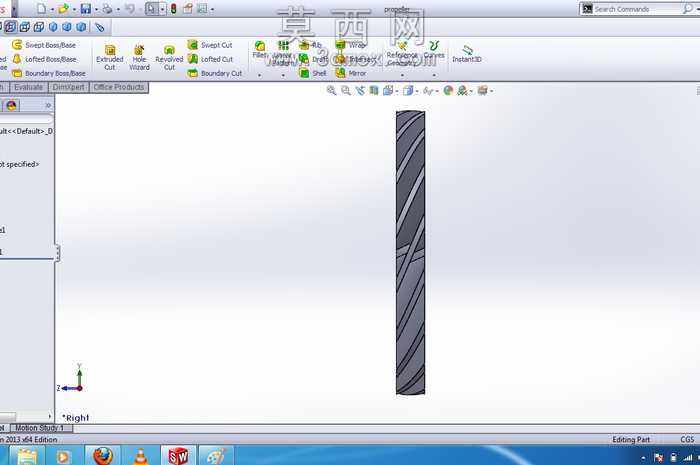Screen dimensions: 700x465
Task: Open the Hole Wizard tool
Action: tap(139, 57)
